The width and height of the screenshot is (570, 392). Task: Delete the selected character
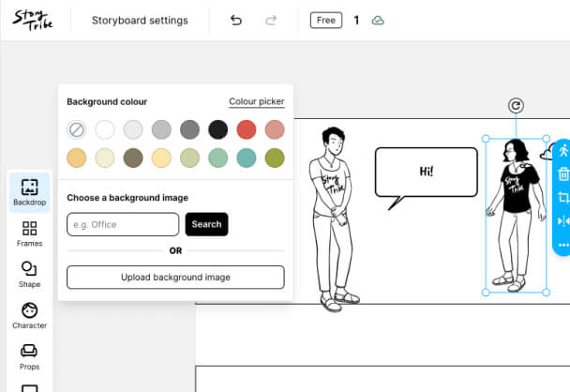tap(563, 173)
